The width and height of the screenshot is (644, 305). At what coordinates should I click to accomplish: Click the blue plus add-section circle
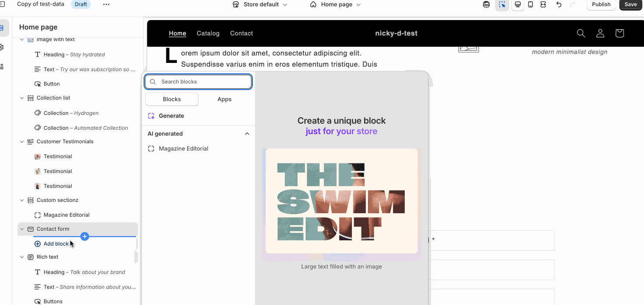(85, 236)
